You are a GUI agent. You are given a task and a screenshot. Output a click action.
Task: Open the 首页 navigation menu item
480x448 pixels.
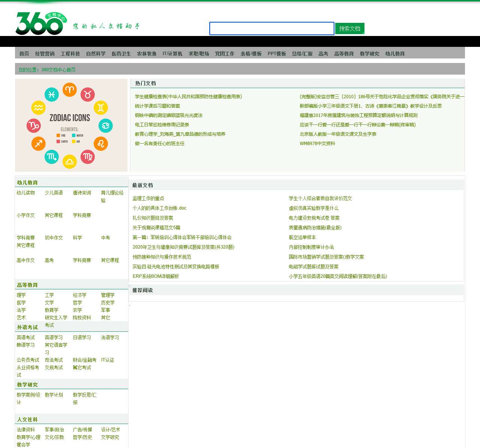pyautogui.click(x=24, y=54)
